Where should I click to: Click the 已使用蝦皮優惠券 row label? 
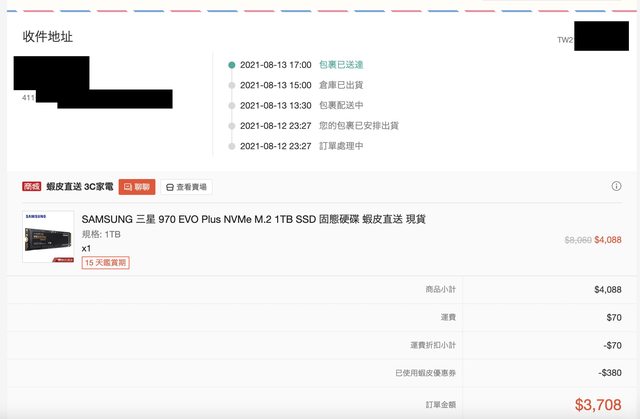(424, 372)
